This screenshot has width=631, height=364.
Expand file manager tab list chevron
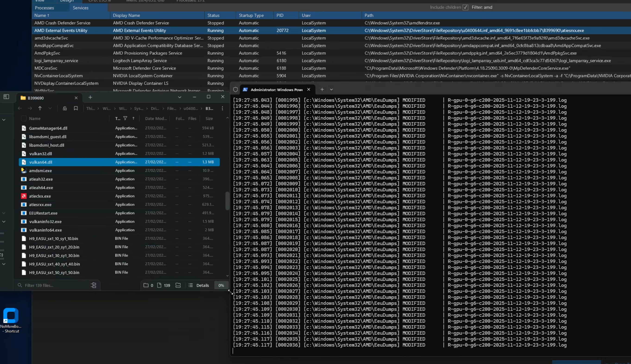pyautogui.click(x=179, y=97)
